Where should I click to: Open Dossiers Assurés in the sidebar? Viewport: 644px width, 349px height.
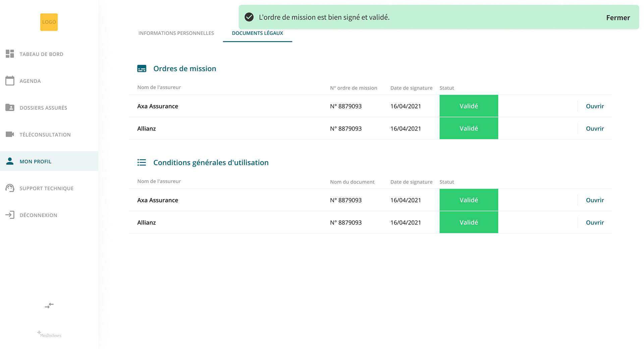[x=49, y=108]
